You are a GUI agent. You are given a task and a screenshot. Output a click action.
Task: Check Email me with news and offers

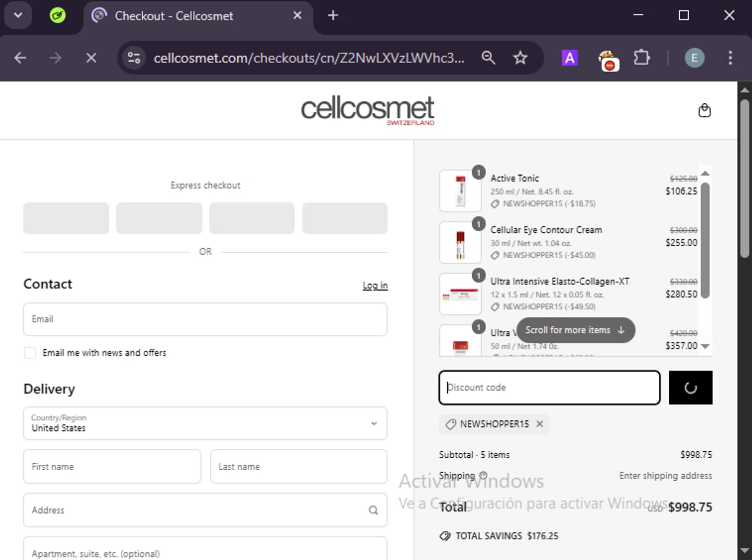[30, 353]
